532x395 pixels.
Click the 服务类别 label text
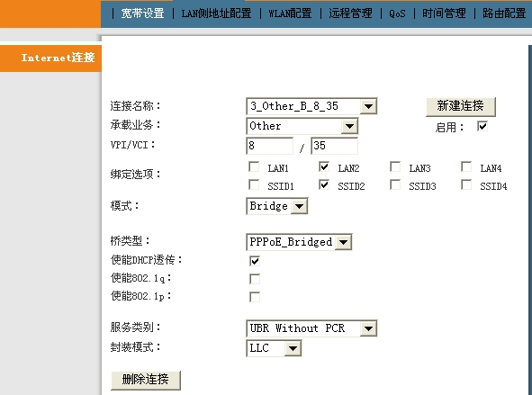[135, 328]
